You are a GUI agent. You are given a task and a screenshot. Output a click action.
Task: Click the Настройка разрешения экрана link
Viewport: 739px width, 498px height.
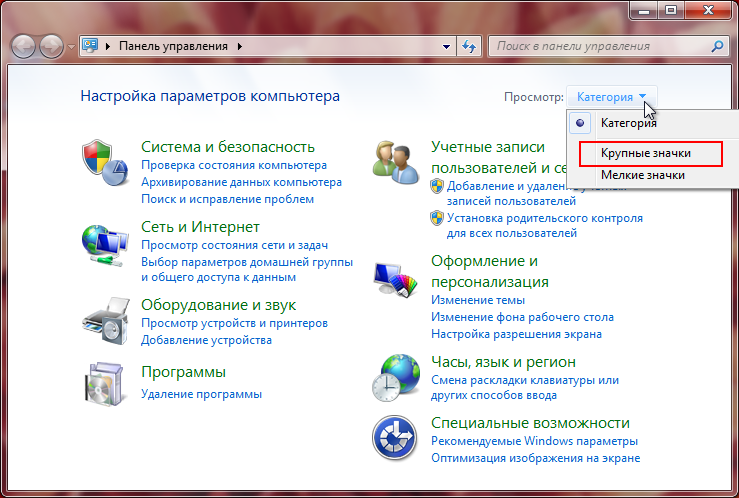(x=516, y=334)
